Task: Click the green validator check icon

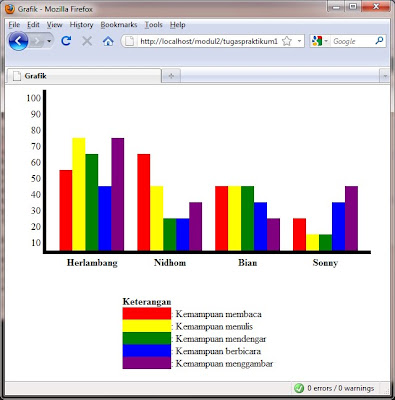Action: [x=299, y=388]
